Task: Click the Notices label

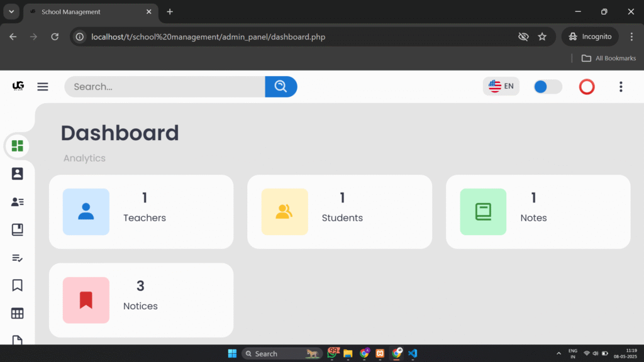Action: [140, 306]
